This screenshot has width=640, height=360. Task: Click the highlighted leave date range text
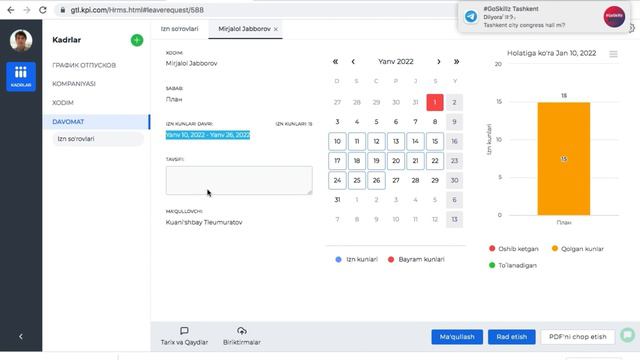click(x=208, y=135)
